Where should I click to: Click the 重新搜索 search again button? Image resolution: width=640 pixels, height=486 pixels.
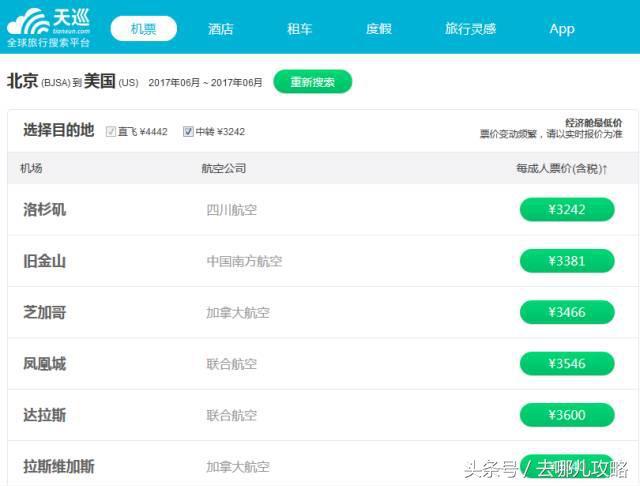[313, 82]
